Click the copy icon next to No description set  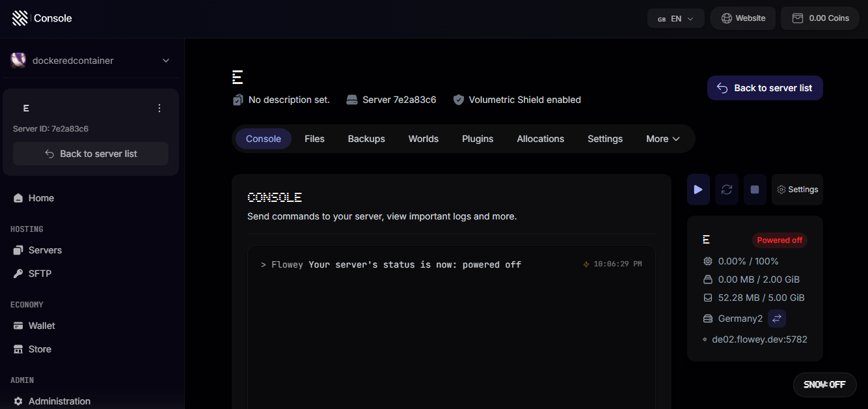[237, 100]
